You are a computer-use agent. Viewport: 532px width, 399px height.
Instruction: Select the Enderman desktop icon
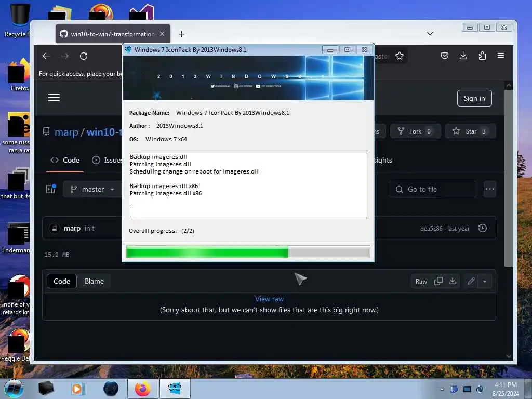17,238
